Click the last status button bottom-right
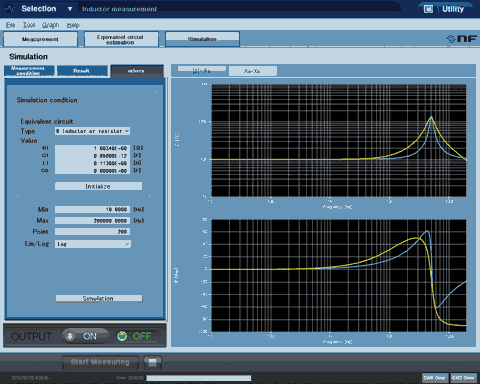This screenshot has height=384, width=480. [463, 378]
